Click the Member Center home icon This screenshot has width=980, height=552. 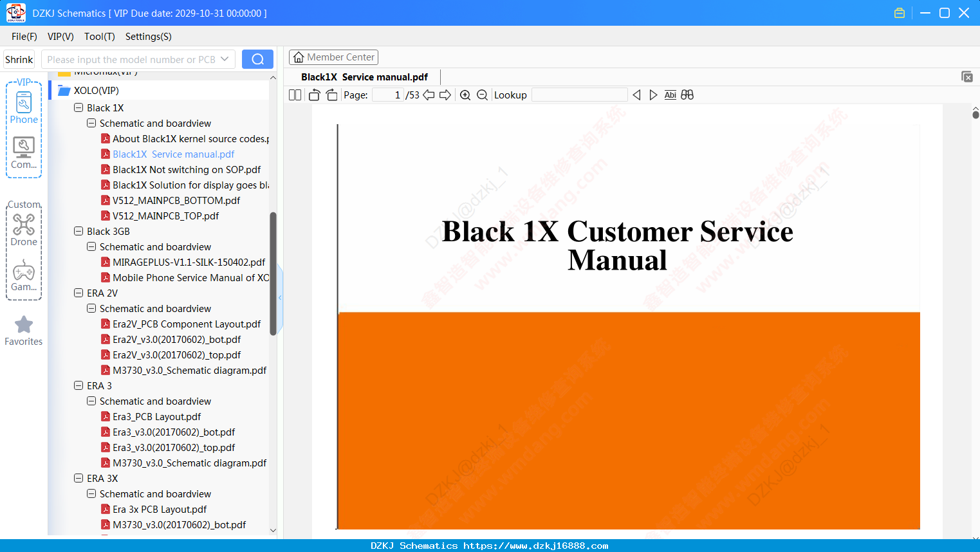coord(299,57)
